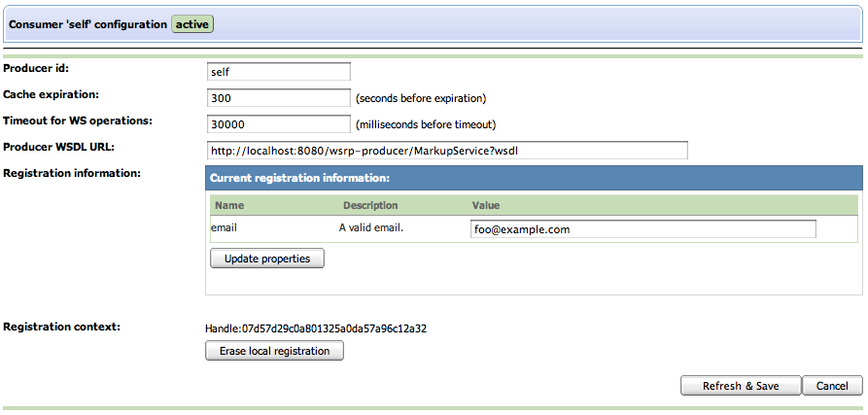This screenshot has height=415, width=868.
Task: Click the Name column header
Action: [x=229, y=205]
